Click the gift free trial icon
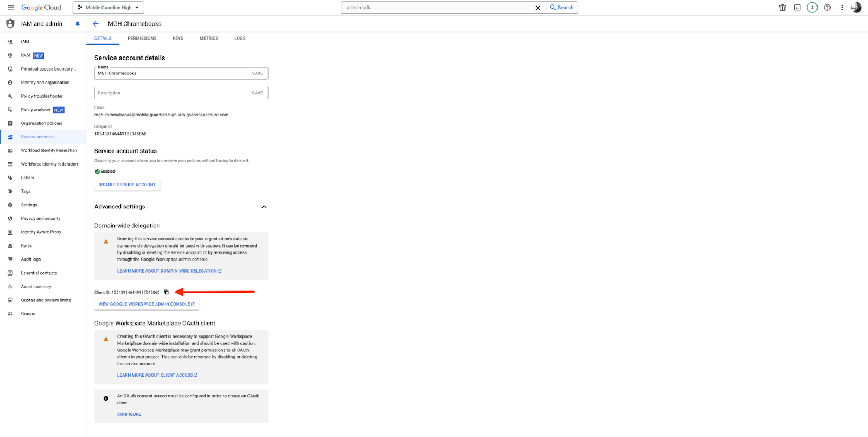 782,8
